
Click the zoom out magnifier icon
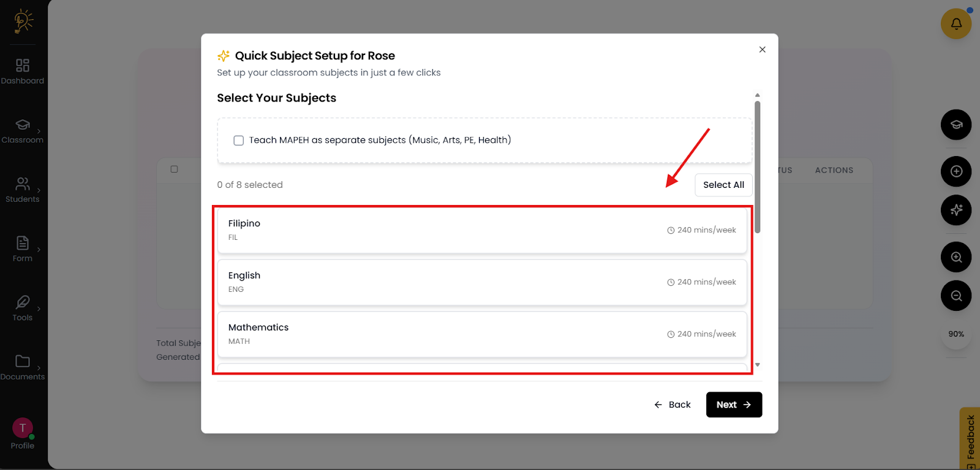(956, 296)
